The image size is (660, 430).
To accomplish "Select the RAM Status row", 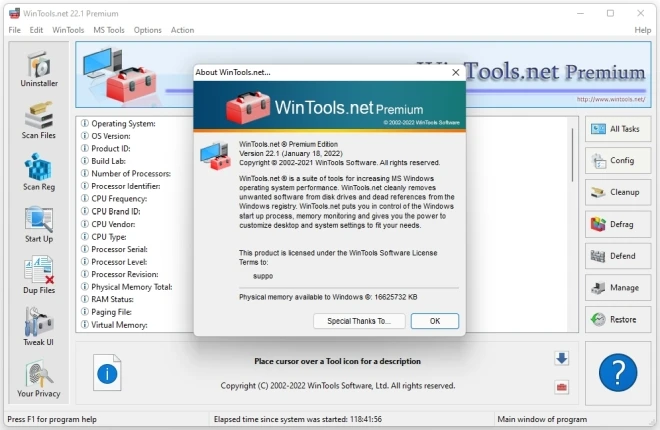I will pyautogui.click(x=107, y=299).
